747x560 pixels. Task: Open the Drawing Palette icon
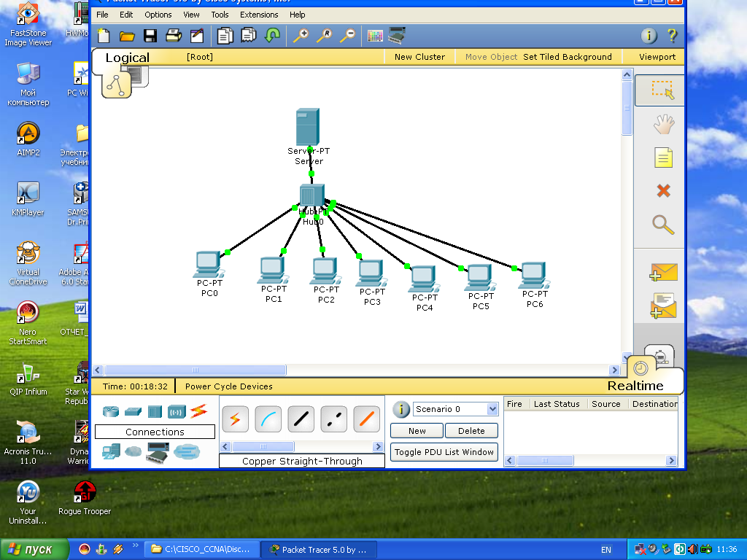pyautogui.click(x=375, y=36)
